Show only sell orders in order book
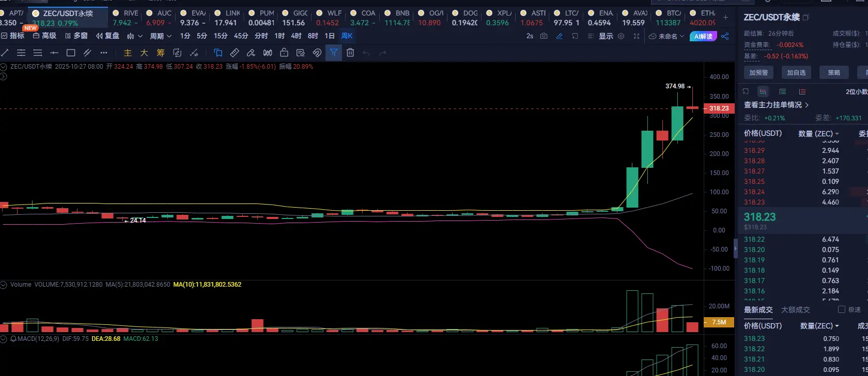 [802, 92]
